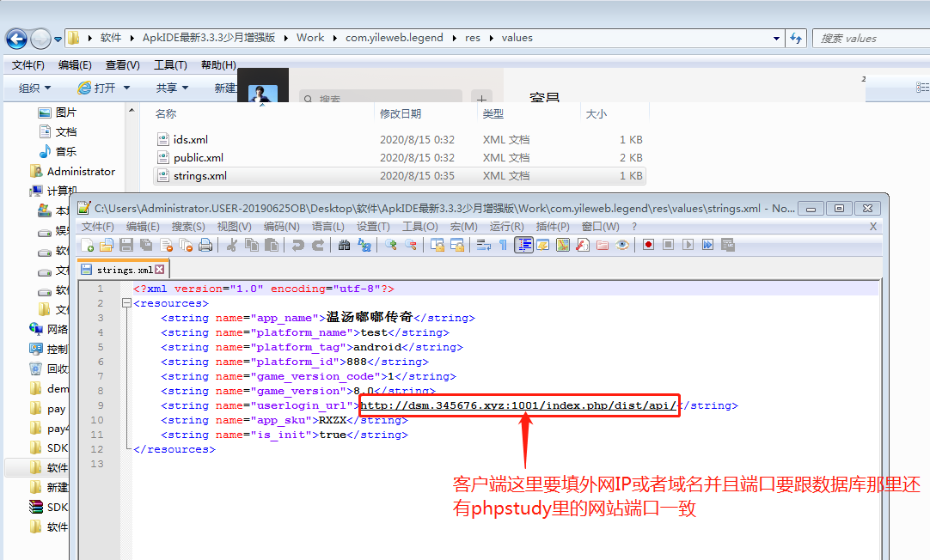The width and height of the screenshot is (930, 560).
Task: Click the Zoom in magnifier icon
Action: (391, 245)
